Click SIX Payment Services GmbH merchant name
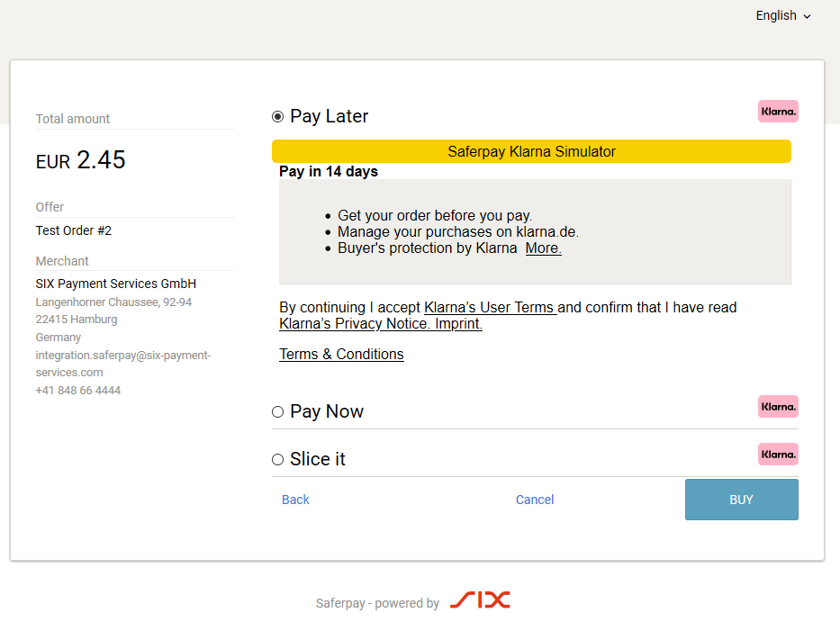This screenshot has width=840, height=622. (x=116, y=284)
